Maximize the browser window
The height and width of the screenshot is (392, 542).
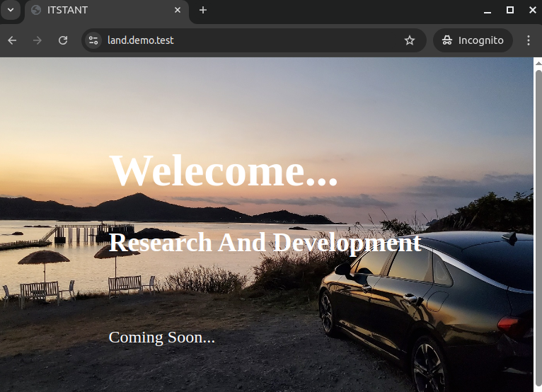pos(509,11)
